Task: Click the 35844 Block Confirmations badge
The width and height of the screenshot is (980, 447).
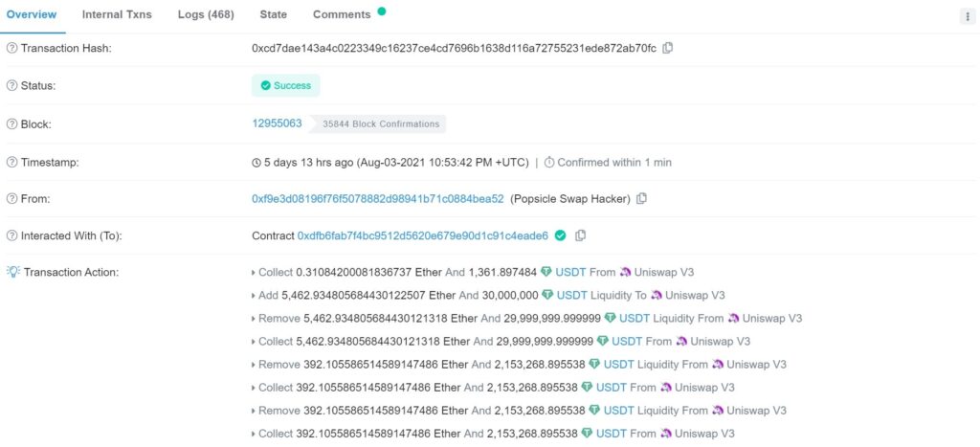Action: point(381,124)
